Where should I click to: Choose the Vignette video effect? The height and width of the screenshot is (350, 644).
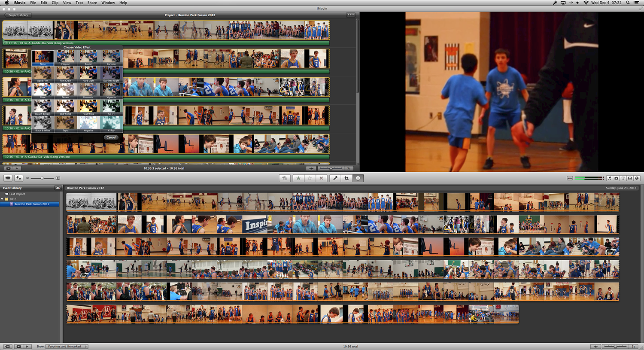coord(111,91)
